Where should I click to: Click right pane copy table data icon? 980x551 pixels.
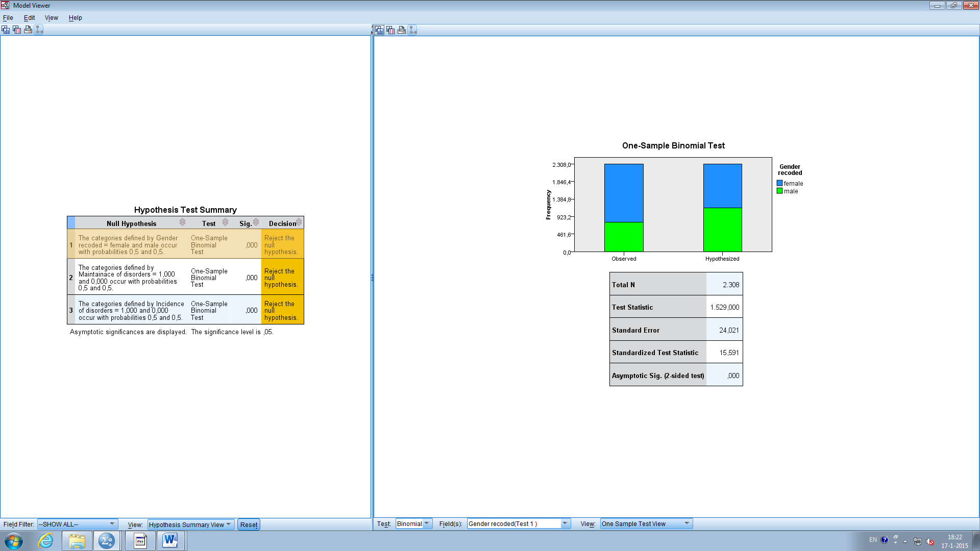click(x=390, y=30)
